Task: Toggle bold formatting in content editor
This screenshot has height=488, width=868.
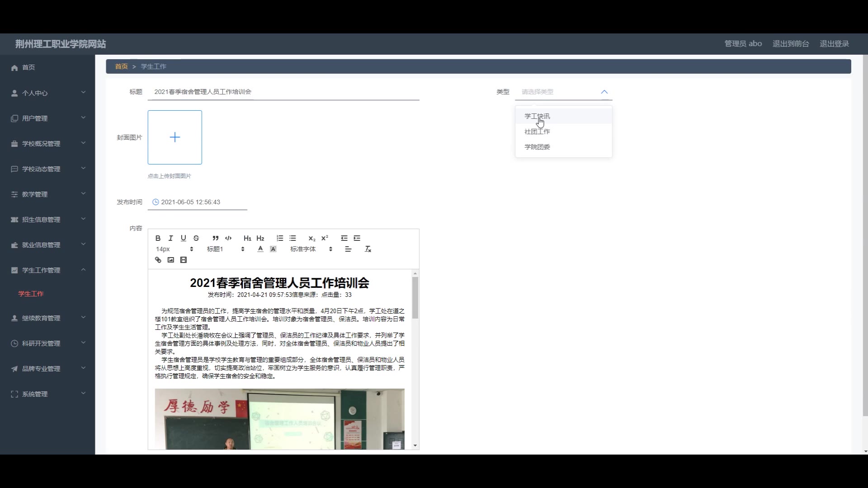Action: pos(158,238)
